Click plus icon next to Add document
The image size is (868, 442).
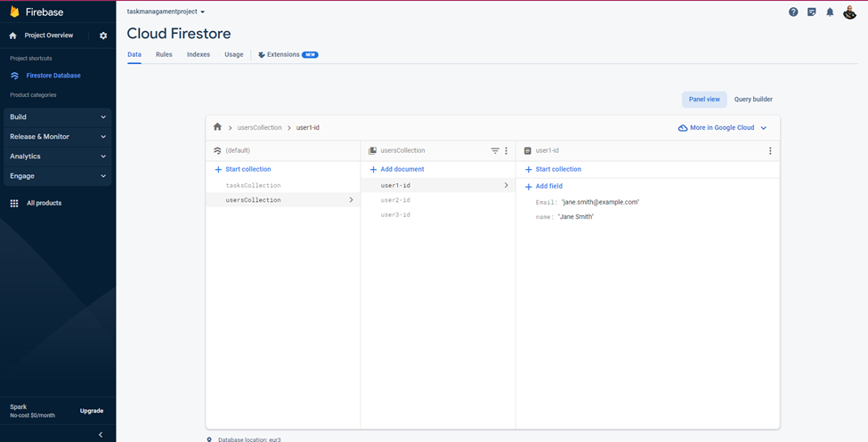(x=373, y=170)
